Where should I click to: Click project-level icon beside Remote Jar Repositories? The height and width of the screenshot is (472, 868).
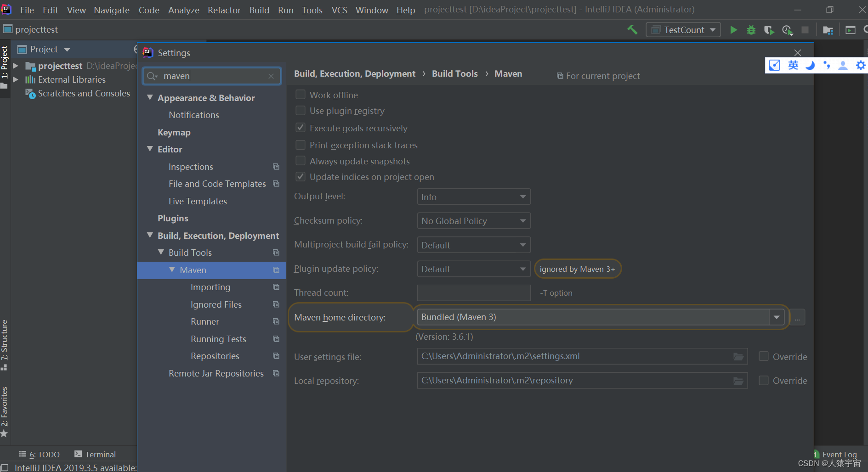[x=276, y=373]
